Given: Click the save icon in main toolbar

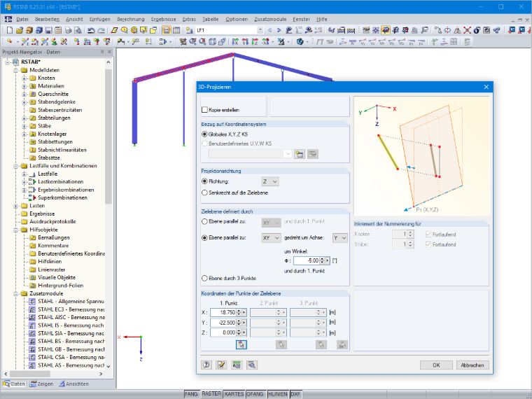Looking at the screenshot, I should (48, 30).
